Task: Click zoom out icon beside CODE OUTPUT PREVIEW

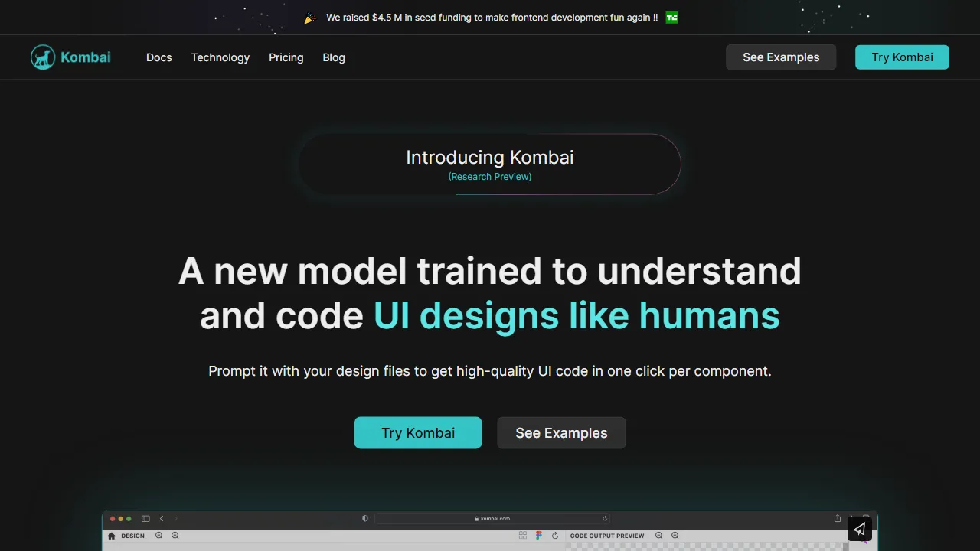Action: (658, 536)
